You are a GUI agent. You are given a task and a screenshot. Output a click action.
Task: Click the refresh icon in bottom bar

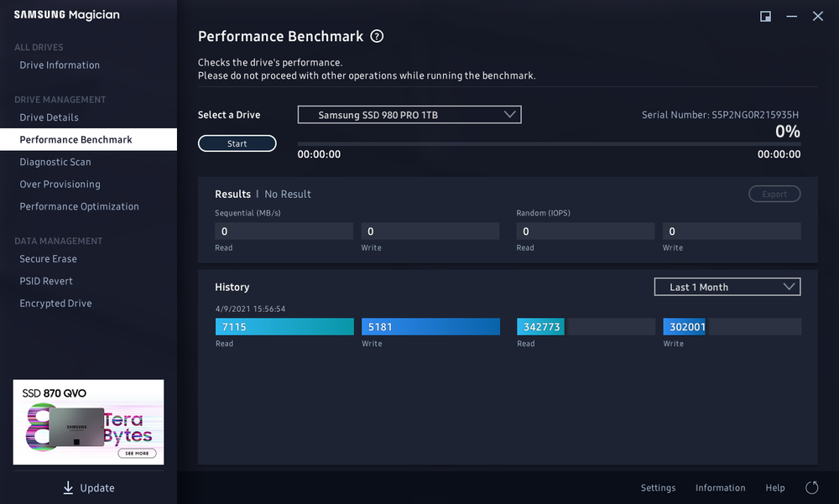coord(811,488)
